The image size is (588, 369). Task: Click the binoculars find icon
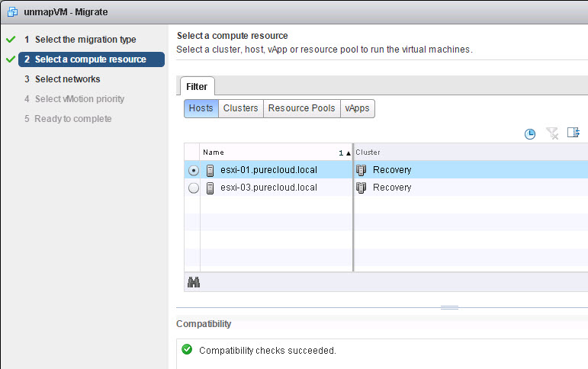coord(194,282)
